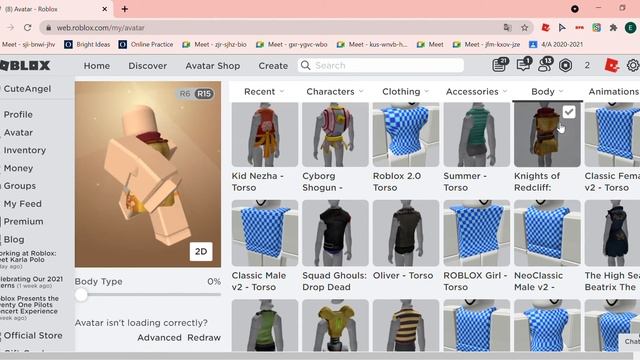This screenshot has width=640, height=360.
Task: Uncheck the Knights of Redcliff torso checkmark
Action: point(569,111)
